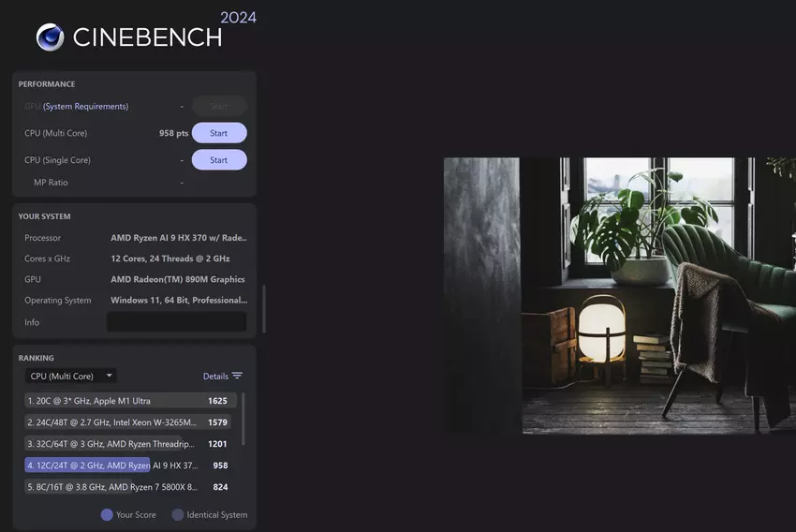Viewport: 796px width, 532px height.
Task: Select the AMD Ryzen Threadripper ranking entry
Action: pyautogui.click(x=125, y=444)
